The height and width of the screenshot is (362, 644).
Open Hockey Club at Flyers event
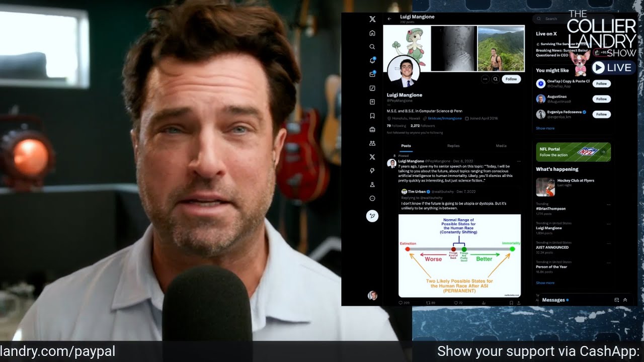pyautogui.click(x=574, y=187)
